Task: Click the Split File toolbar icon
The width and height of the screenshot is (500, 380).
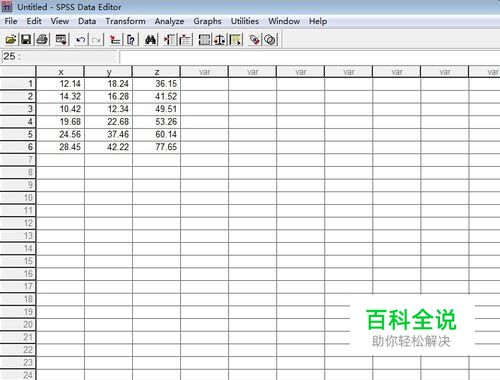Action: point(204,40)
